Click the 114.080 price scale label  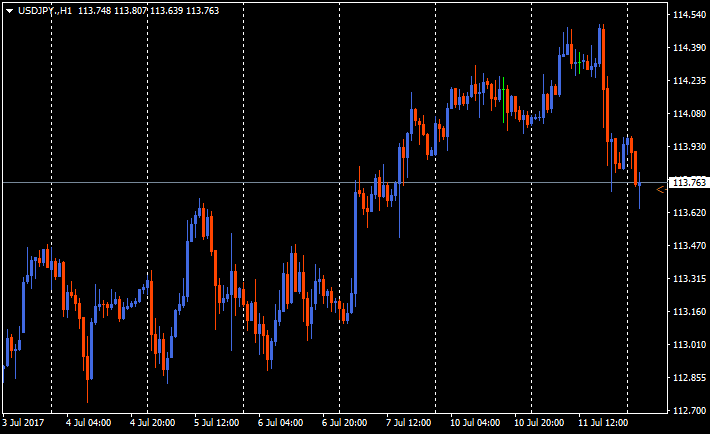[x=690, y=114]
